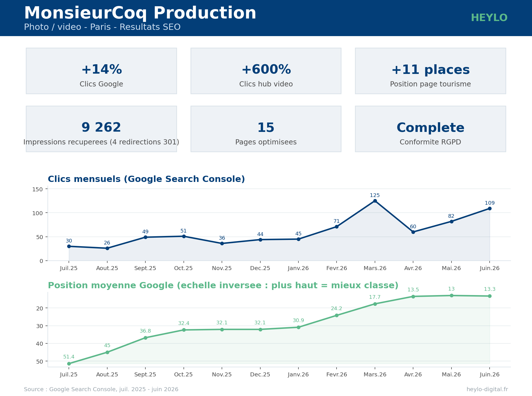Click the "+14%" KPI value
The image size is (532, 396).
[x=102, y=70]
